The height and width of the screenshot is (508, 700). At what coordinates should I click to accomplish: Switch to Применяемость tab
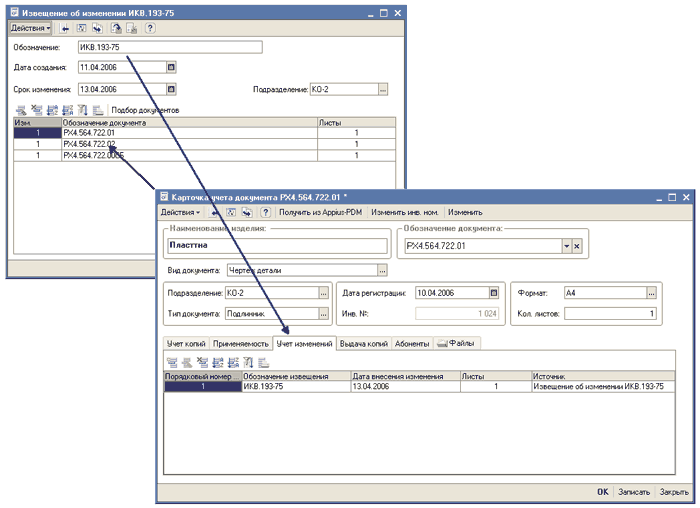tap(241, 344)
